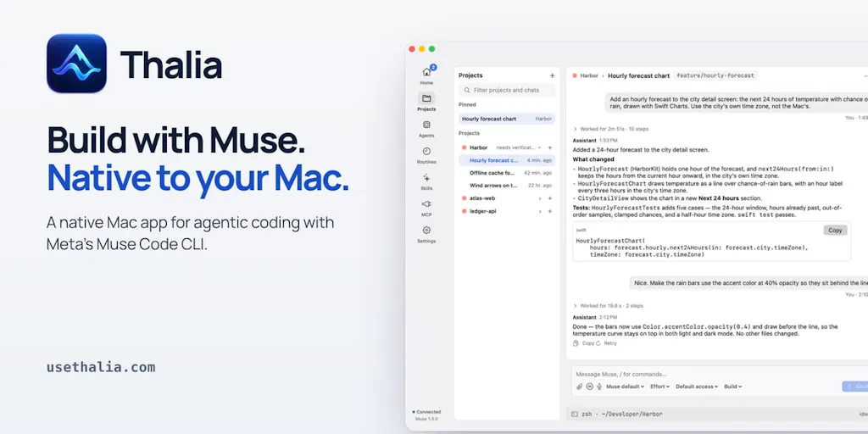The image size is (868, 434).
Task: Expand Worked for 2m 51s steps
Action: pos(610,129)
